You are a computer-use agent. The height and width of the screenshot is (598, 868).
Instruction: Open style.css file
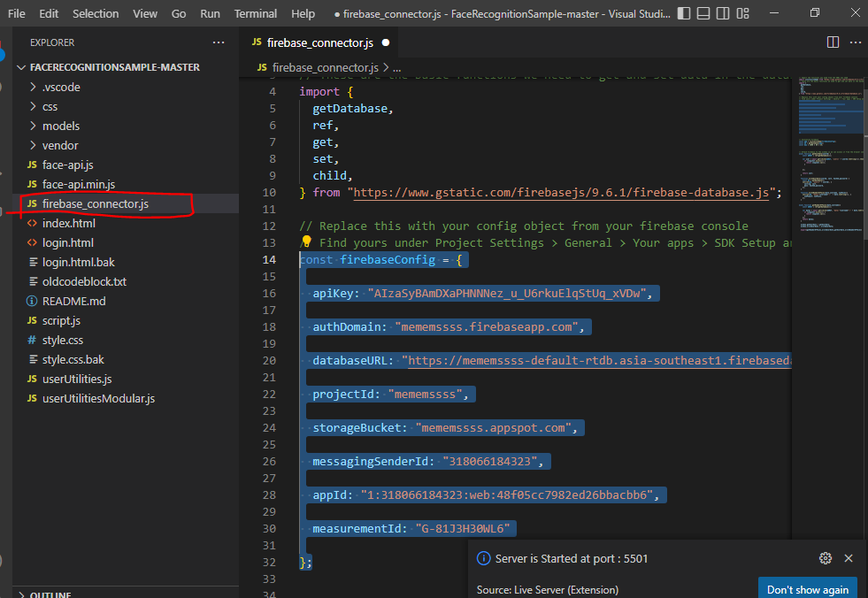[126, 340]
